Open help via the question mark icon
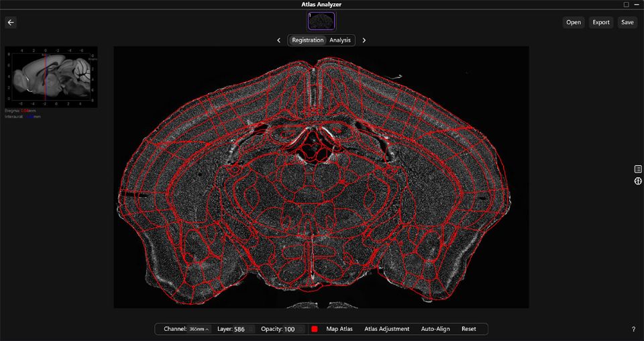 click(x=633, y=330)
